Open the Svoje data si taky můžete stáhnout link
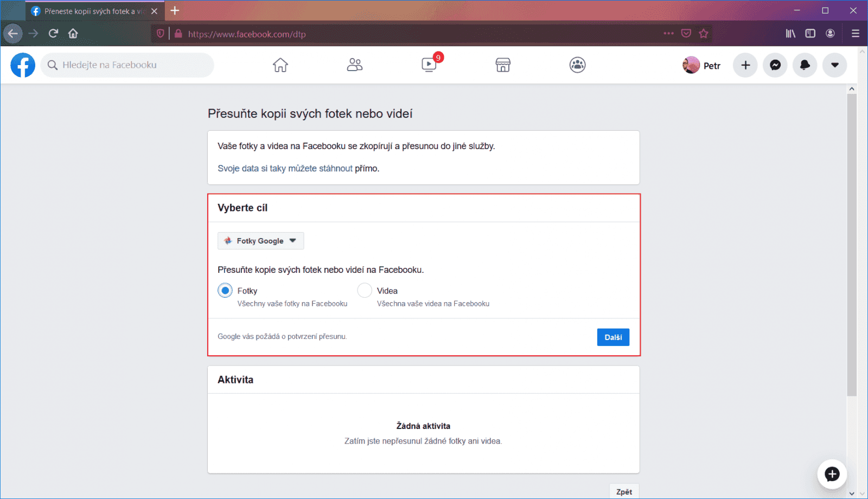 pyautogui.click(x=285, y=169)
